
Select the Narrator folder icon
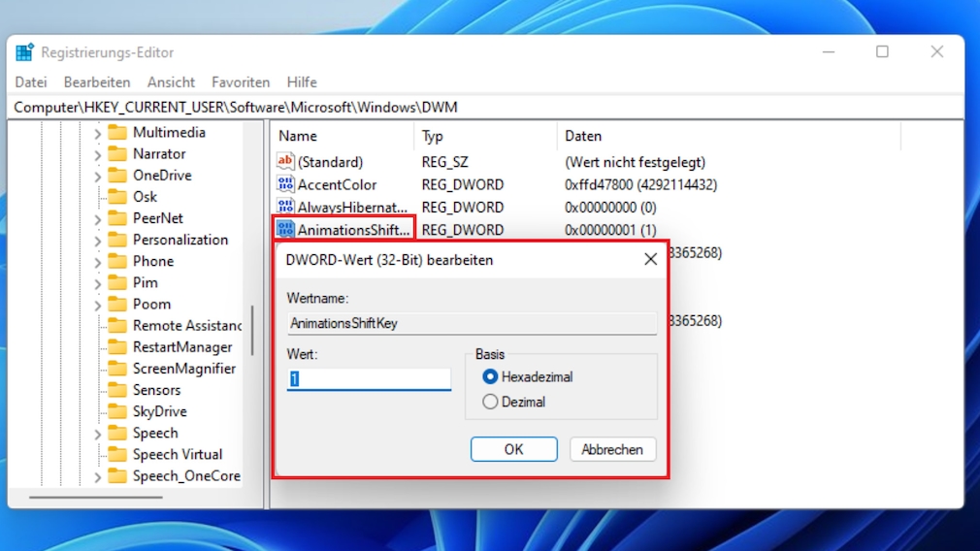pyautogui.click(x=116, y=153)
